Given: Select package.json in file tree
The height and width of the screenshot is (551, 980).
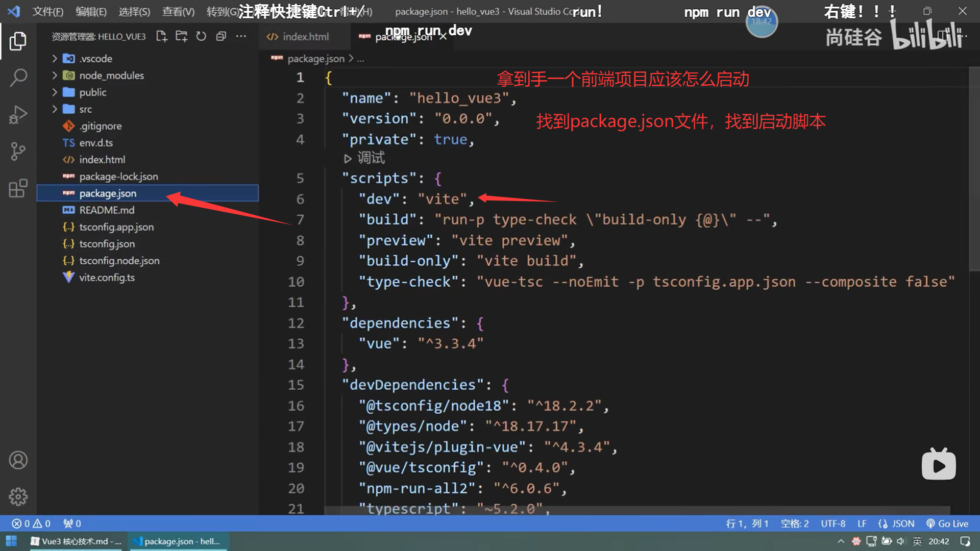Looking at the screenshot, I should 147,193.
